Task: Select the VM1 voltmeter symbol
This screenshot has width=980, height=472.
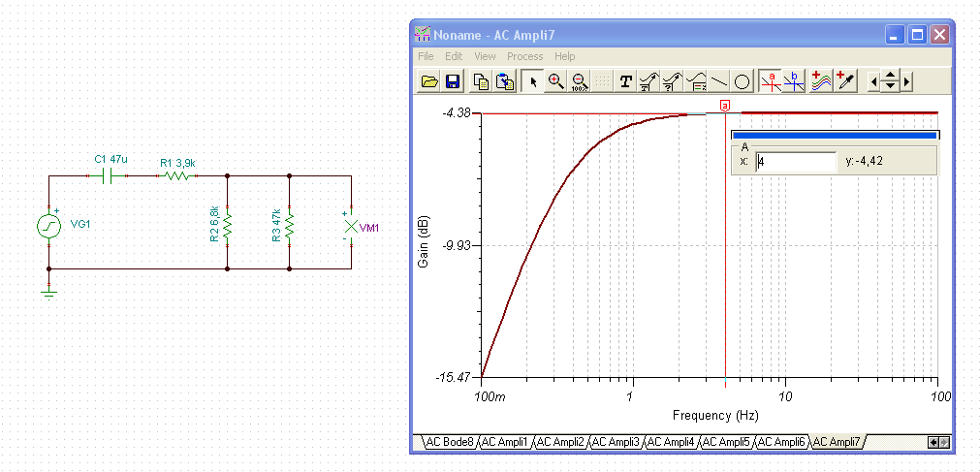Action: tap(351, 226)
